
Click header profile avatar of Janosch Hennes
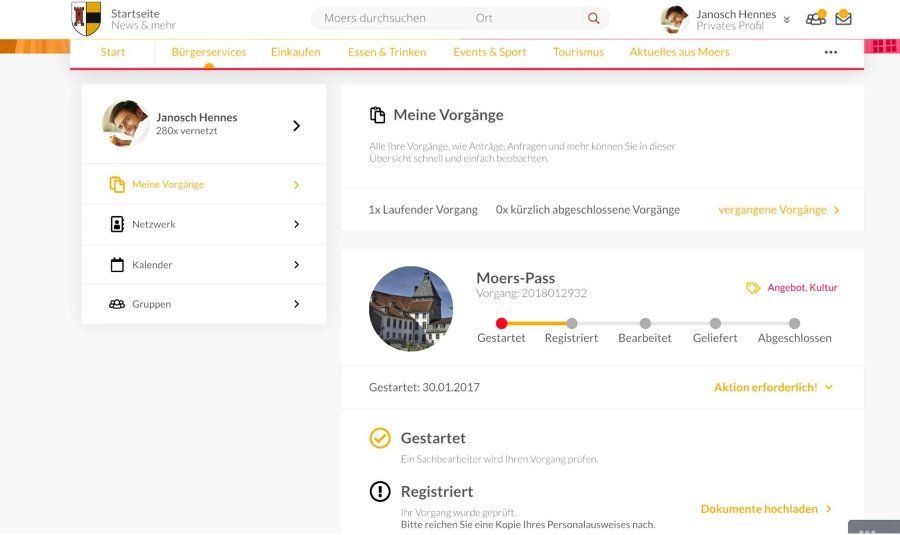[675, 19]
